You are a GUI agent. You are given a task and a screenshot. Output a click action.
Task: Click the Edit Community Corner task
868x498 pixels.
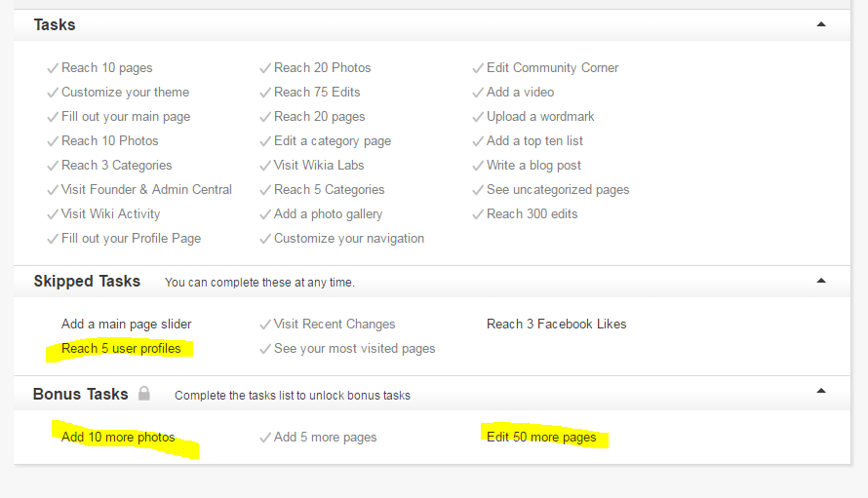(x=552, y=68)
